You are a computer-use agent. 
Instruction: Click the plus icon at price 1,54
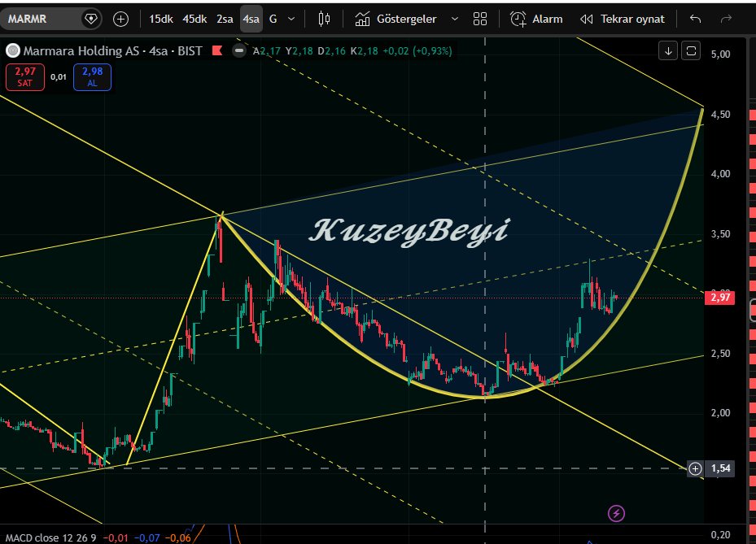point(695,468)
